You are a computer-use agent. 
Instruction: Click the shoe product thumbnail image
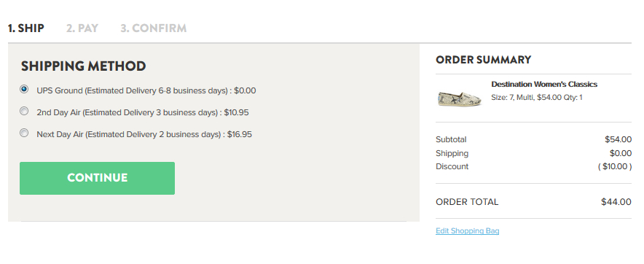click(460, 98)
